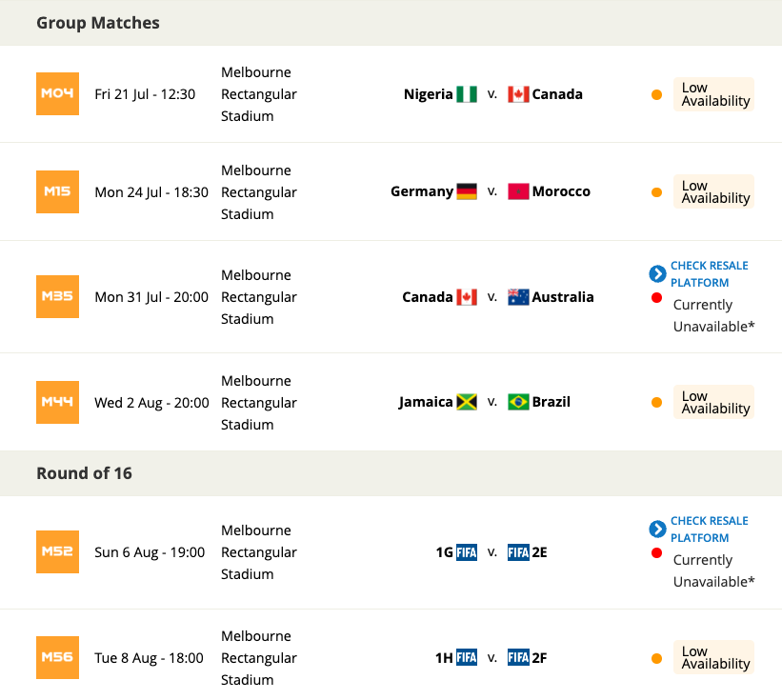Viewport: 782px width, 700px height.
Task: Click the Germany flag icon
Action: point(467,191)
